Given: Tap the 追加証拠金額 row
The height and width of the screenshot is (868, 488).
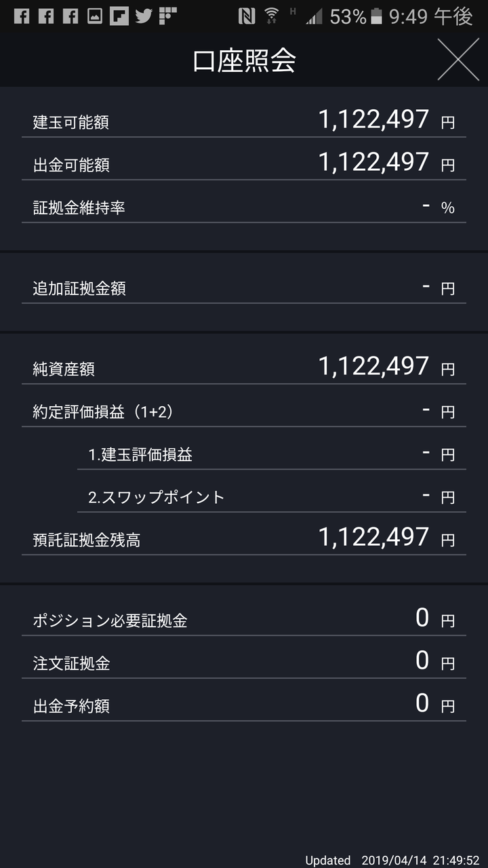Looking at the screenshot, I should [244, 287].
